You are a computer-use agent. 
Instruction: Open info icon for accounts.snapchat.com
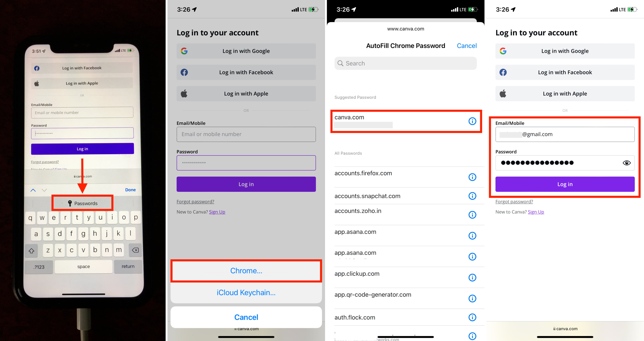point(472,196)
